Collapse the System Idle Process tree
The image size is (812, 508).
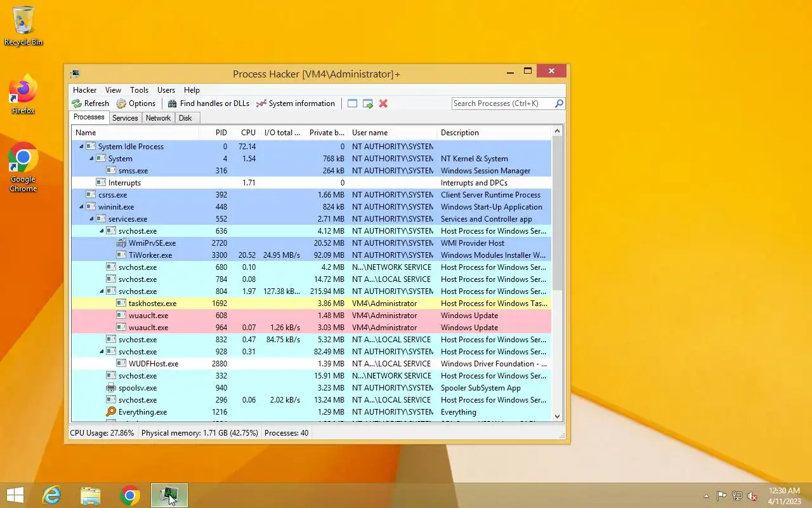81,147
